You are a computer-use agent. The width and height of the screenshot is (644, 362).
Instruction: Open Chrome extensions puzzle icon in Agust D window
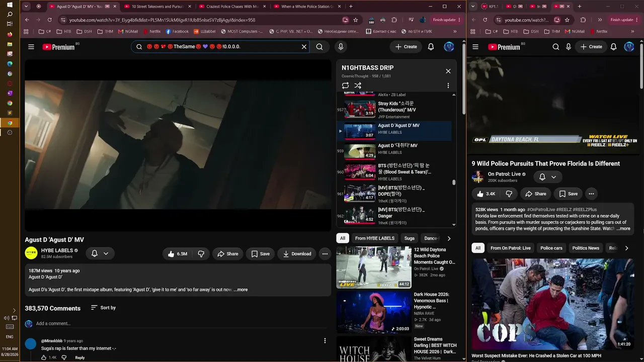point(394,20)
